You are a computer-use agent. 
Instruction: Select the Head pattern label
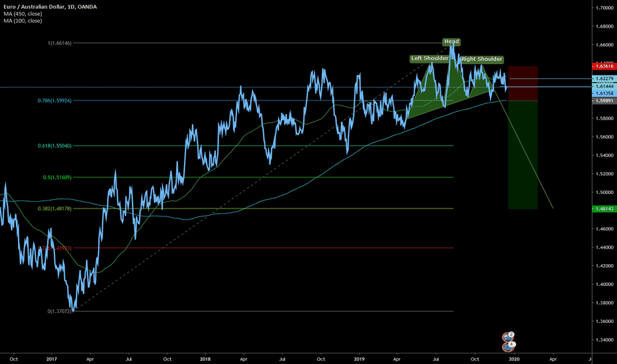[x=451, y=42]
